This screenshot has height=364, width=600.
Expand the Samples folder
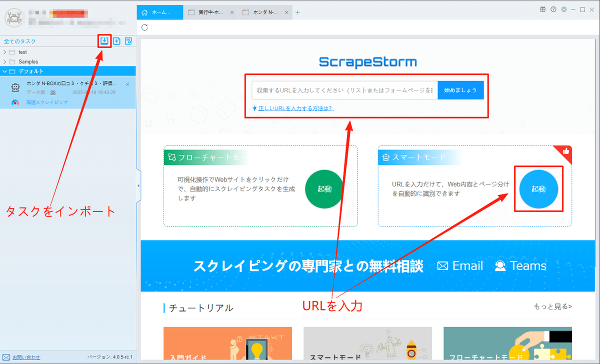coord(5,61)
